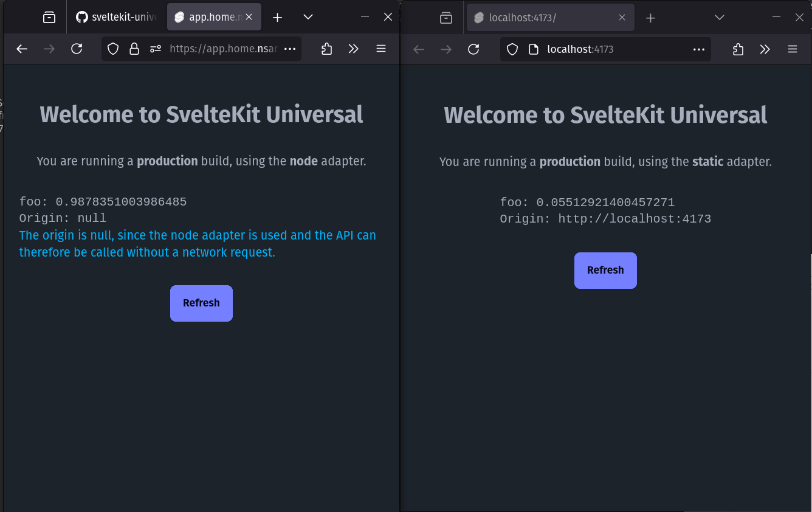Click the padlock icon beside app.home.nsa URL
Image resolution: width=812 pixels, height=512 pixels.
[x=134, y=49]
